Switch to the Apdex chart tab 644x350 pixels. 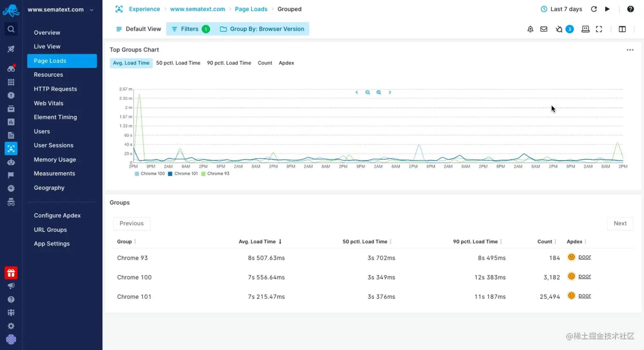[x=286, y=63]
